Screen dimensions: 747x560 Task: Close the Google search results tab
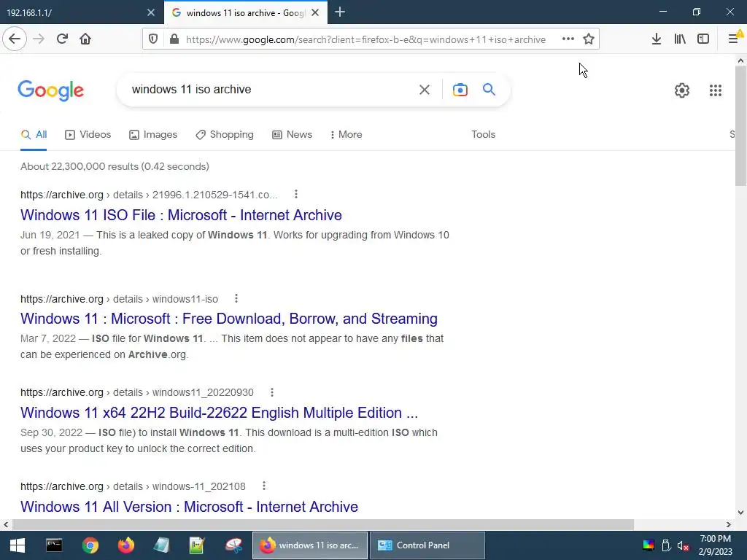[x=315, y=13]
